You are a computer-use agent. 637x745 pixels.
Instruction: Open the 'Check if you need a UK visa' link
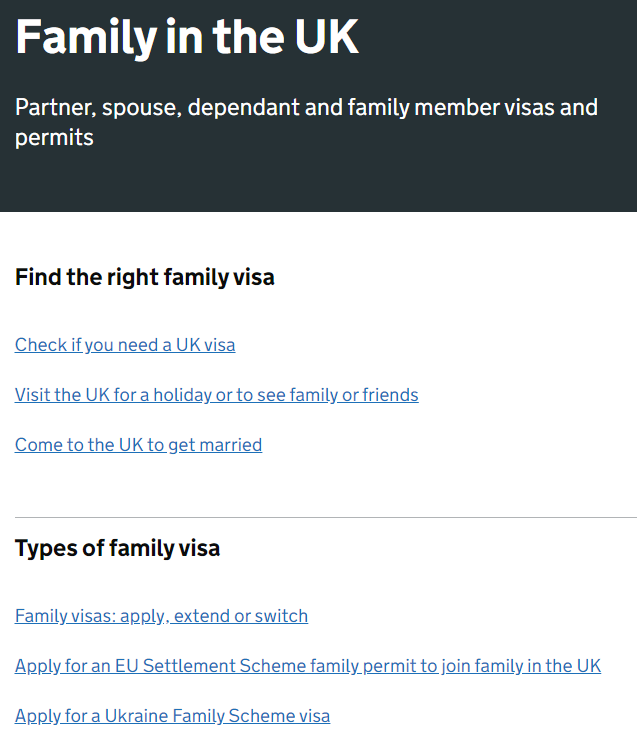tap(125, 345)
